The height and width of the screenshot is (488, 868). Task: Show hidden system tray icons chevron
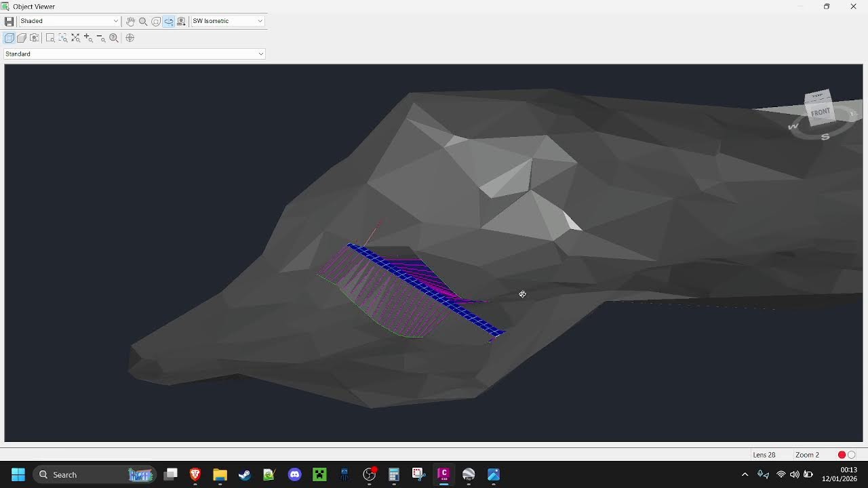pos(745,474)
